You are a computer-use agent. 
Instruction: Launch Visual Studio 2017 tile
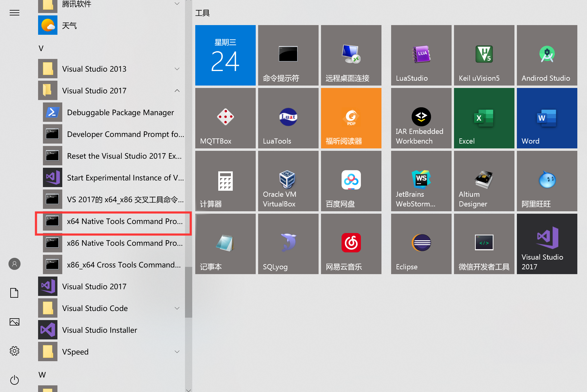547,244
